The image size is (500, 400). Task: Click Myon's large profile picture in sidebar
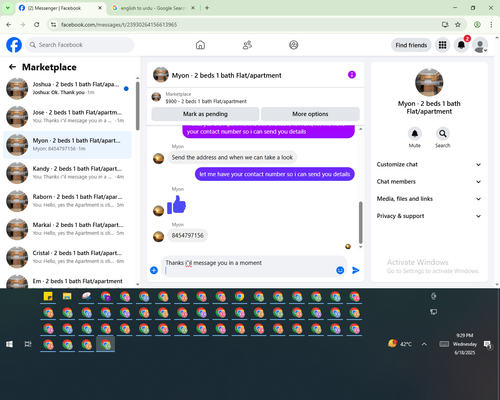(x=429, y=82)
